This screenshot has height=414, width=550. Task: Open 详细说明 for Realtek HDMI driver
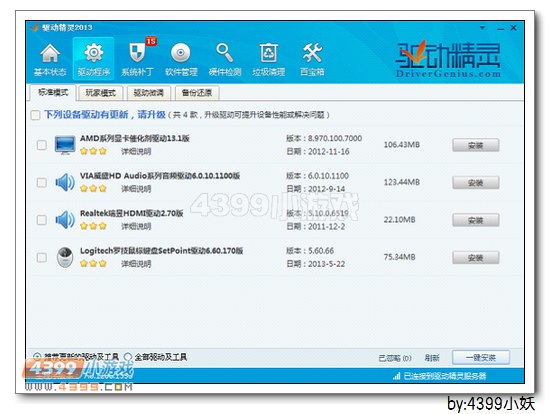[x=136, y=227]
